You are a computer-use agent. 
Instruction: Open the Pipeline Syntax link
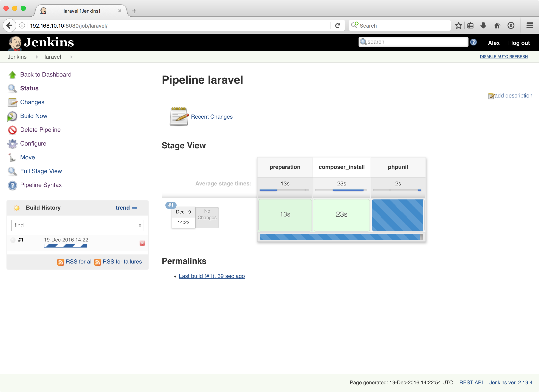click(x=41, y=185)
